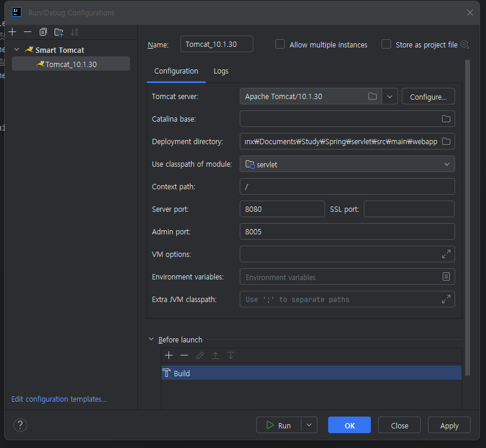Enable Allow multiple instances
Image resolution: width=486 pixels, height=448 pixels.
coord(279,44)
